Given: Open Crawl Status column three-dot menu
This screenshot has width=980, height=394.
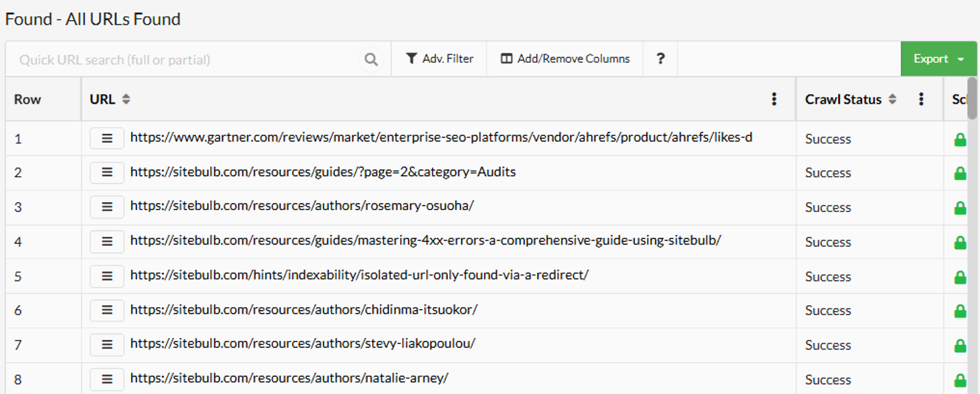Looking at the screenshot, I should pyautogui.click(x=921, y=99).
